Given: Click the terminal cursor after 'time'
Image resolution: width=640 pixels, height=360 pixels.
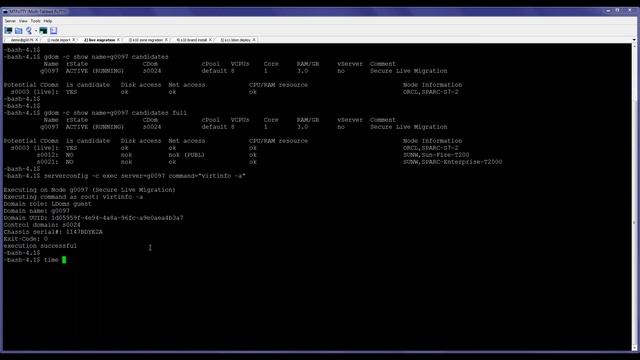Looking at the screenshot, I should tap(64, 260).
